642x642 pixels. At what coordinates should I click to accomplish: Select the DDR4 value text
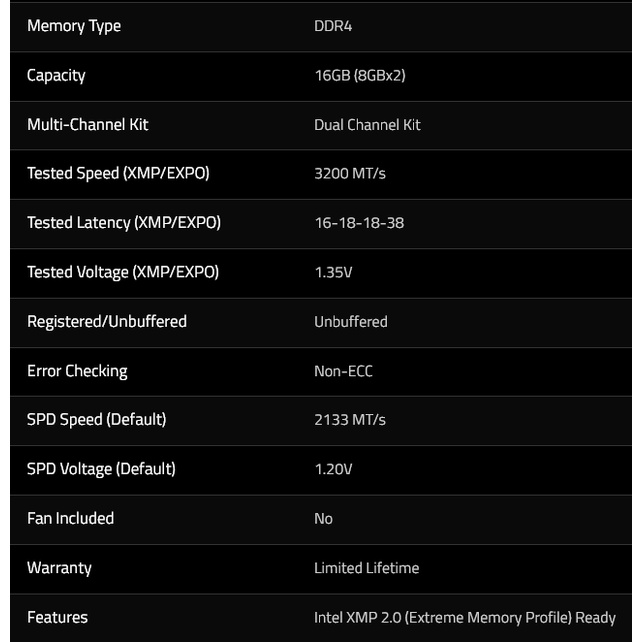pos(333,26)
